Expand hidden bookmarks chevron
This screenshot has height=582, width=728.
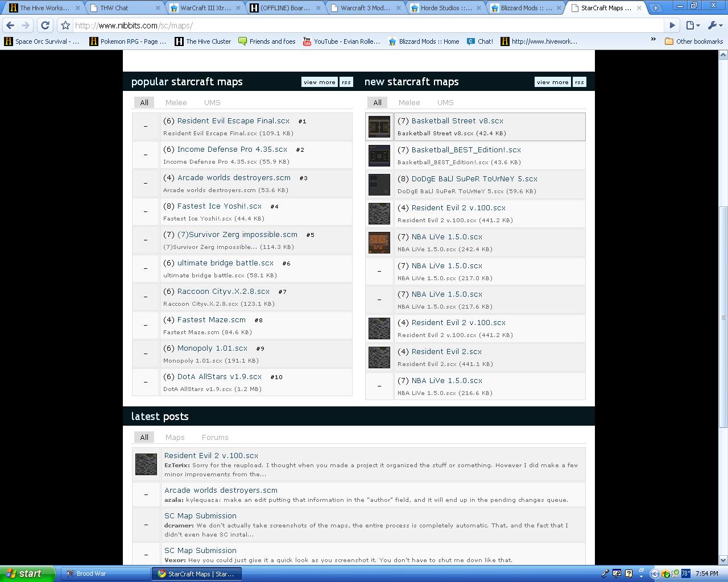(x=653, y=40)
